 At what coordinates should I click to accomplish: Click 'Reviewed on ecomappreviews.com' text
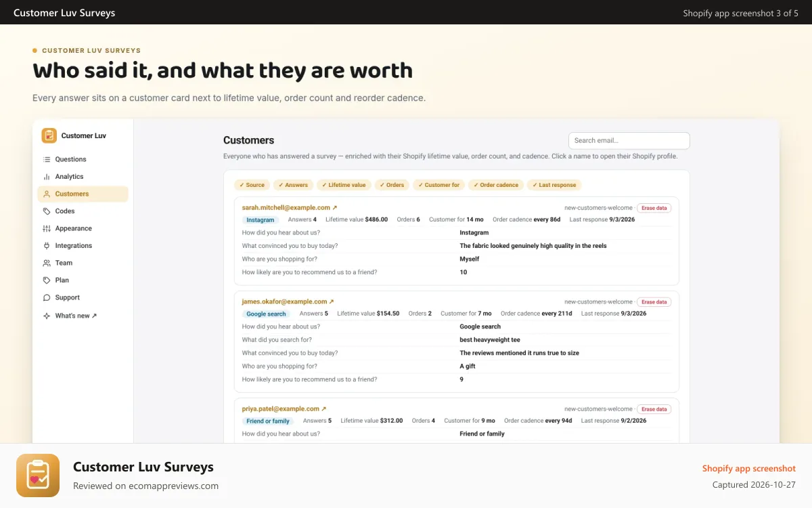coord(145,486)
